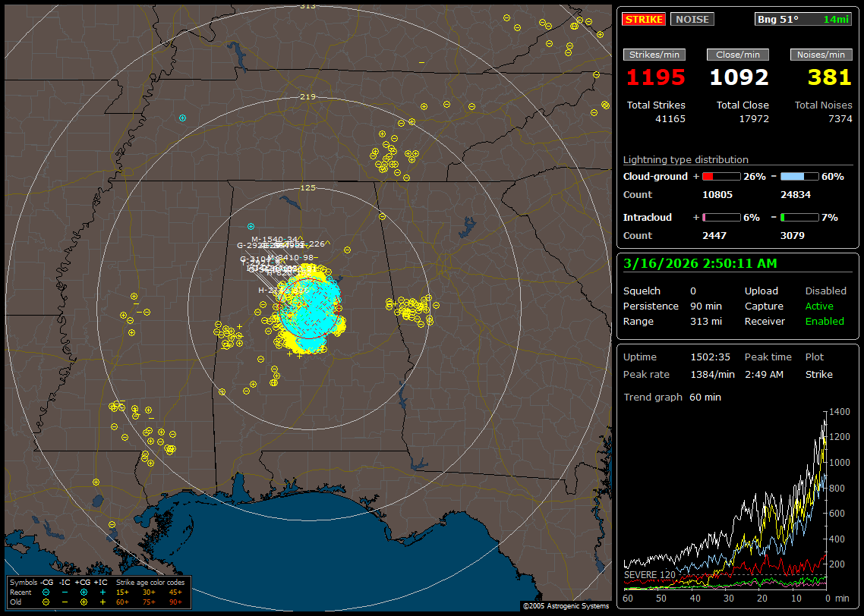This screenshot has height=616, width=864.
Task: Click the Upload Disabled status
Action: tap(825, 291)
